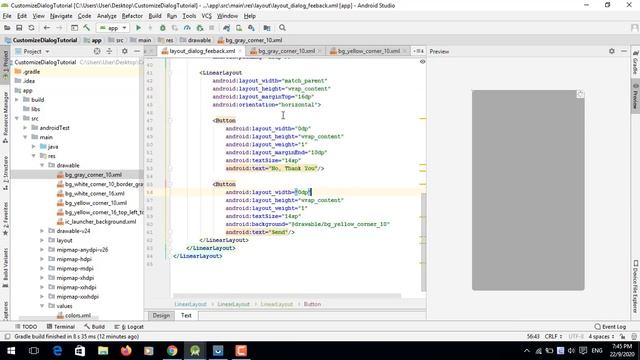Screen dimensions: 640x360
Task: Open the CRLF line separator selector
Action: pyautogui.click(x=553, y=337)
